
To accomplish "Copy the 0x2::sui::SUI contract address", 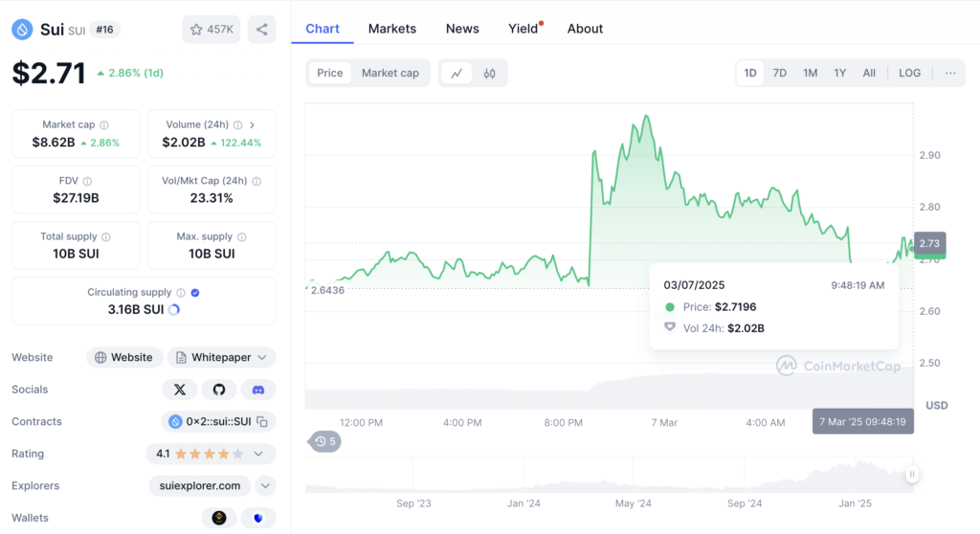I will click(x=262, y=422).
